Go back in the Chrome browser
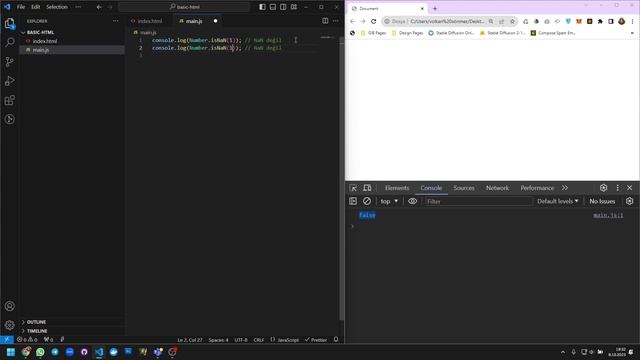 point(352,21)
